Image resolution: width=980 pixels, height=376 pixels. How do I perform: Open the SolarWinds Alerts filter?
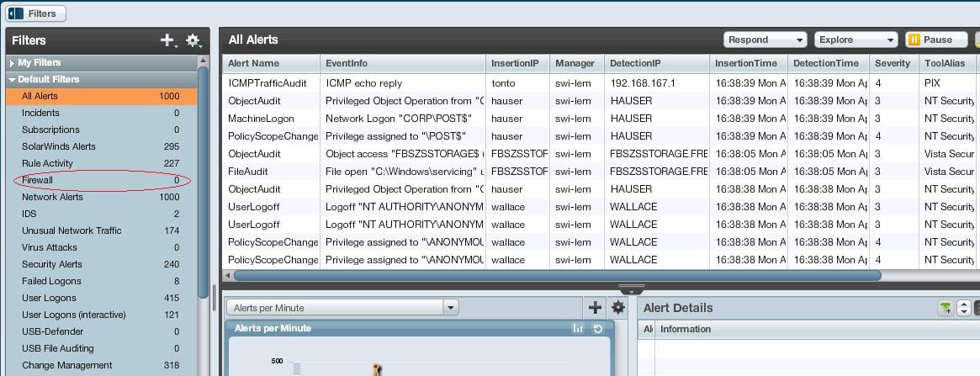pyautogui.click(x=101, y=146)
